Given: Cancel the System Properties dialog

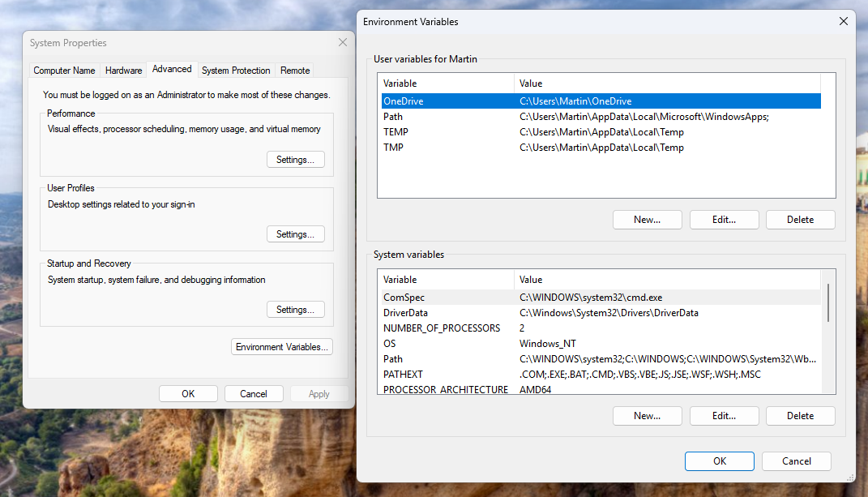Looking at the screenshot, I should [x=254, y=394].
